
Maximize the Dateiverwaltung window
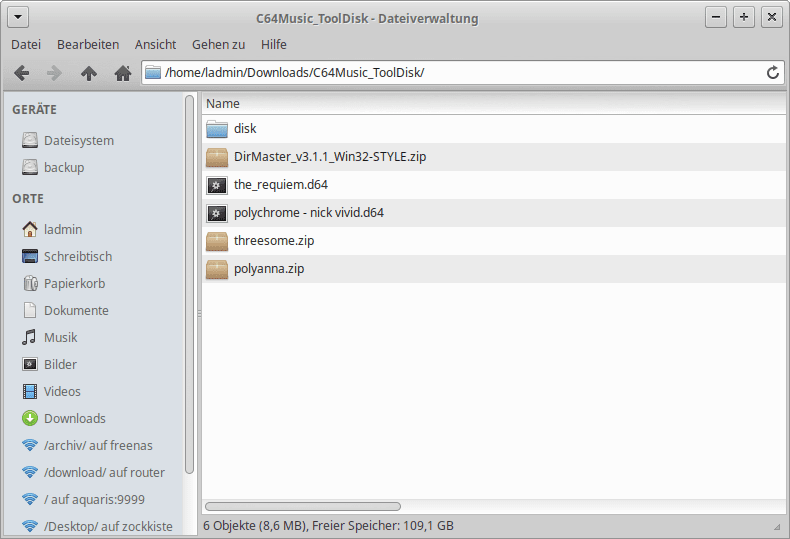click(x=744, y=18)
